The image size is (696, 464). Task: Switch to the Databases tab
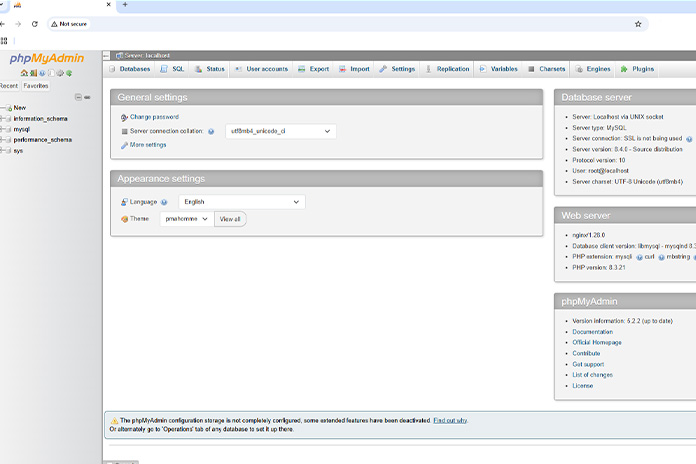[x=130, y=69]
